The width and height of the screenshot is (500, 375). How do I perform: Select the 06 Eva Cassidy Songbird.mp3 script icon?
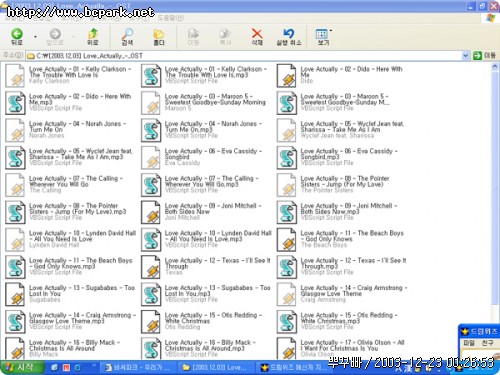287,158
